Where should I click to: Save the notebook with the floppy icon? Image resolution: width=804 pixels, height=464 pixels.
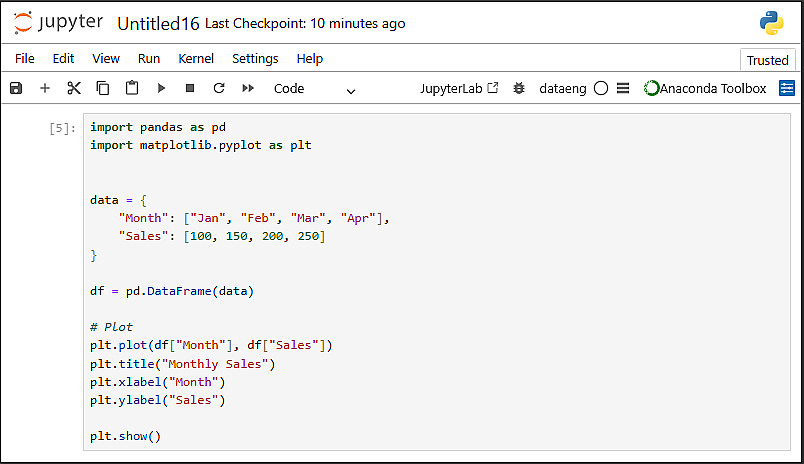pyautogui.click(x=16, y=88)
